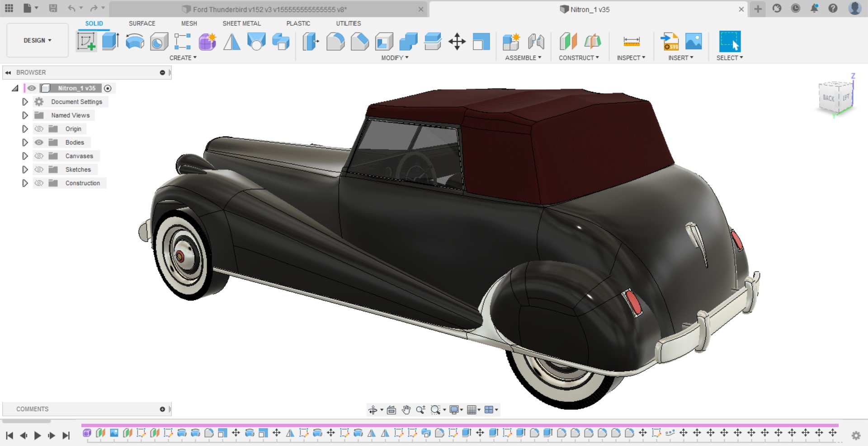Show the Sketches folder
Viewport: 868px width, 446px height.
click(x=39, y=169)
